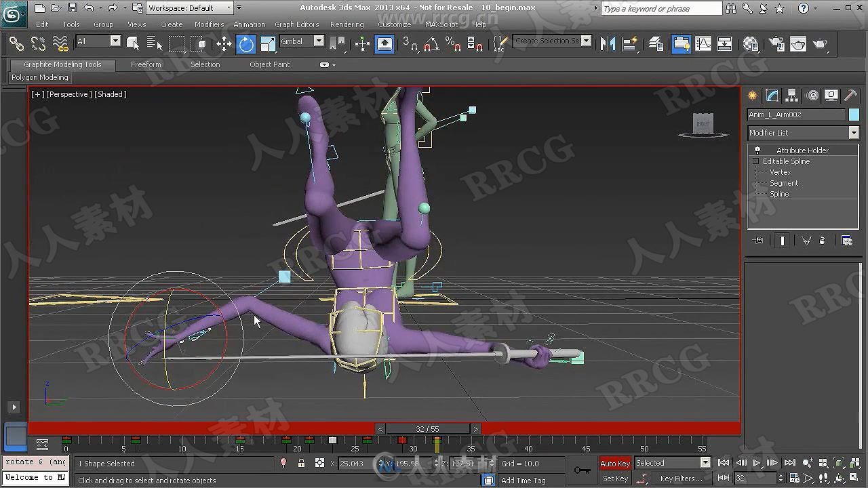Toggle Window/Crossing selection mode
Image resolution: width=868 pixels, height=488 pixels.
coord(199,44)
